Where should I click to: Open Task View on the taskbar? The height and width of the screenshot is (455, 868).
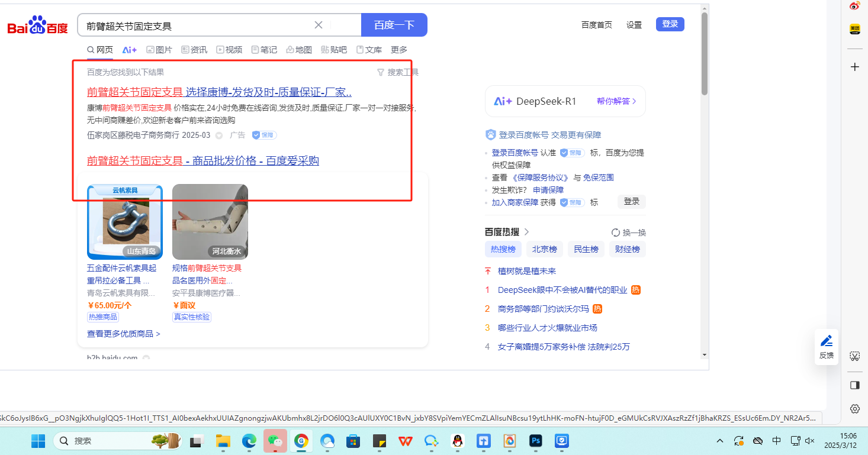click(196, 441)
